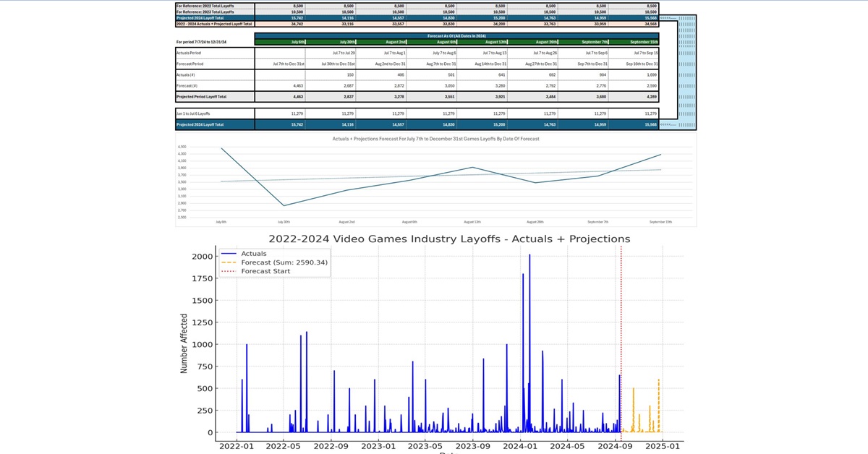Click the projected period total 3,551
The height and width of the screenshot is (454, 868).
pyautogui.click(x=450, y=97)
